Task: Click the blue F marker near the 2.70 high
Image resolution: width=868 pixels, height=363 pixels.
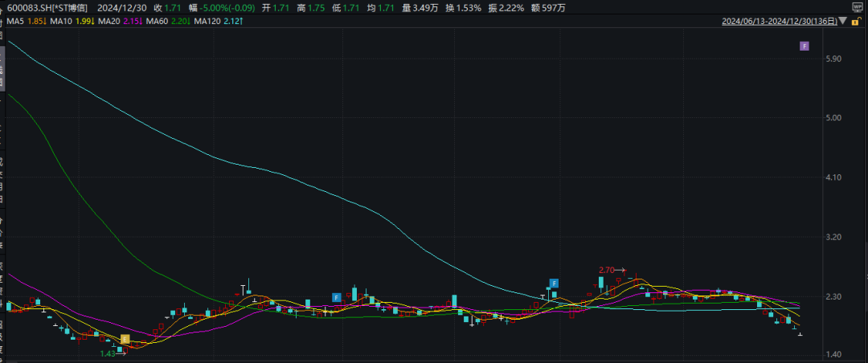Action: (x=554, y=283)
